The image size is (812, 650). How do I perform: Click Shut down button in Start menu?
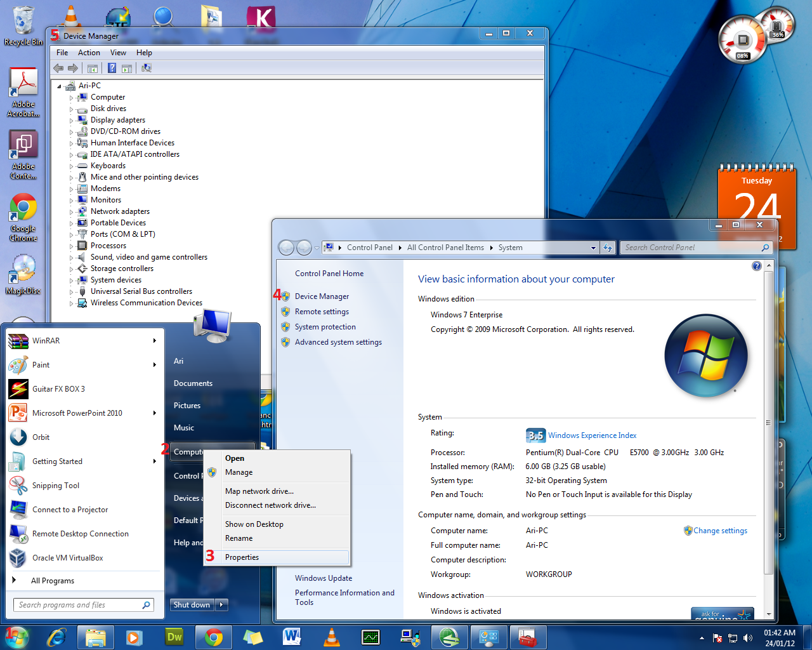(192, 605)
